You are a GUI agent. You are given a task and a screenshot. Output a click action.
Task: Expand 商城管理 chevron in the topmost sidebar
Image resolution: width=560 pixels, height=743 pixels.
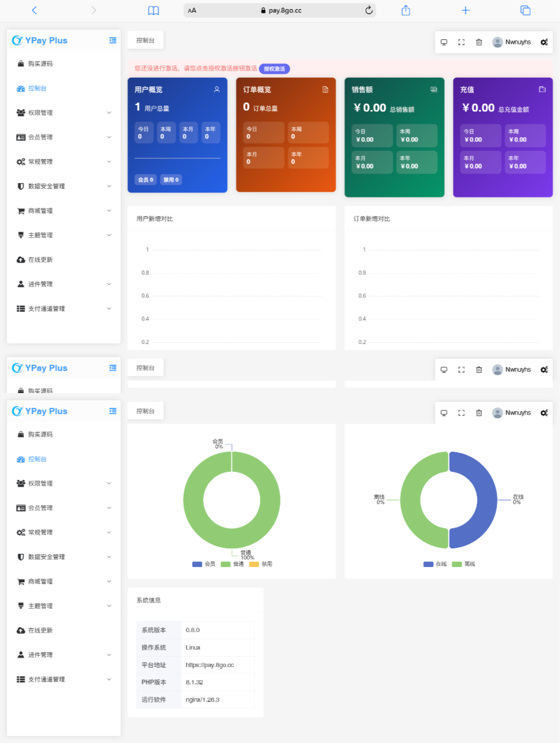[x=109, y=210]
